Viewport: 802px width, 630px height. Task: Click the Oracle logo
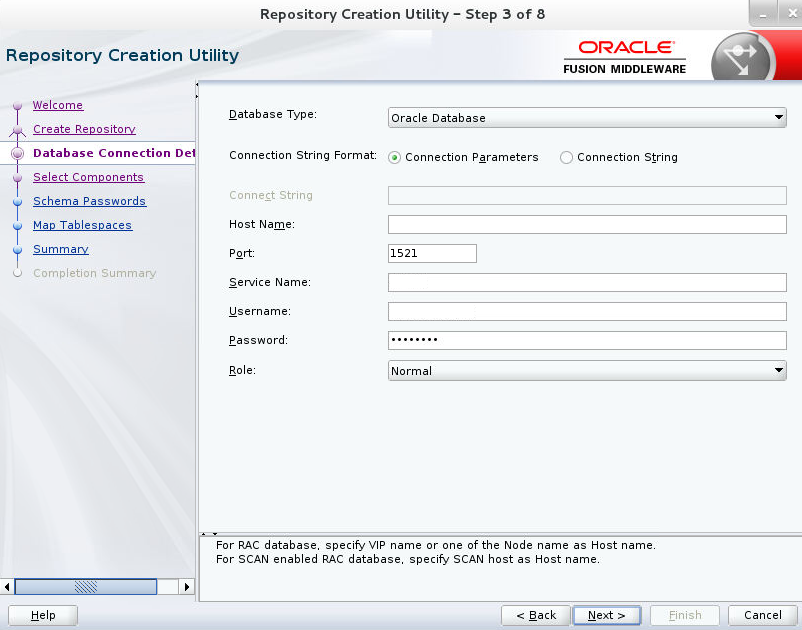pyautogui.click(x=624, y=47)
